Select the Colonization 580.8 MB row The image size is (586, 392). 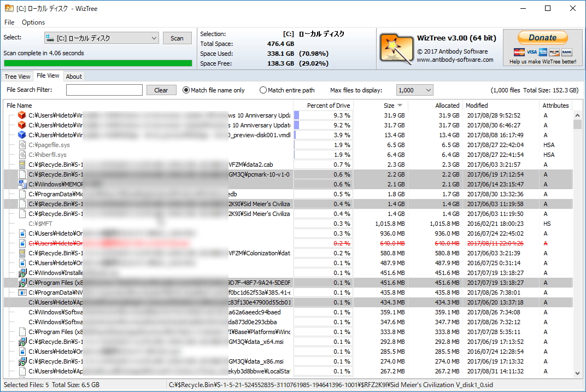288,253
